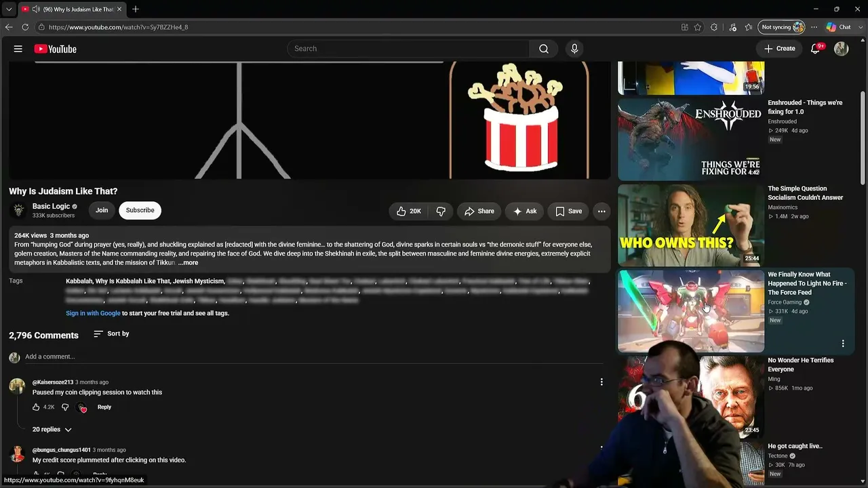Screen dimensions: 868x488
Task: Open options for the Force Feed video
Action: tap(843, 344)
